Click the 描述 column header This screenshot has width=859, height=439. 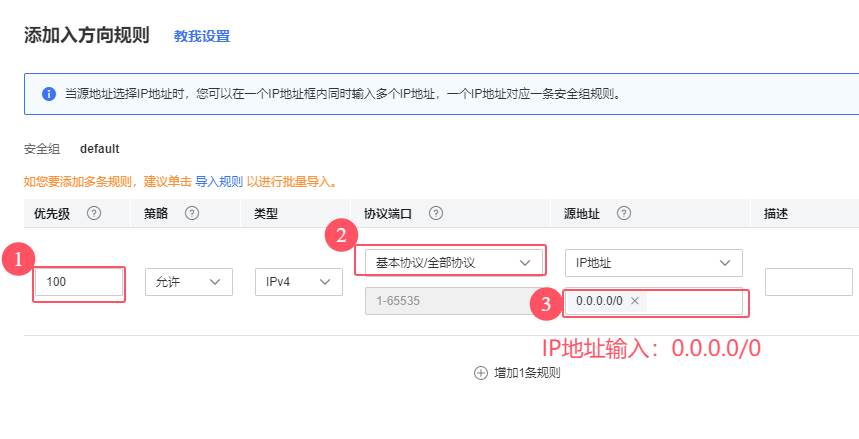[x=776, y=213]
